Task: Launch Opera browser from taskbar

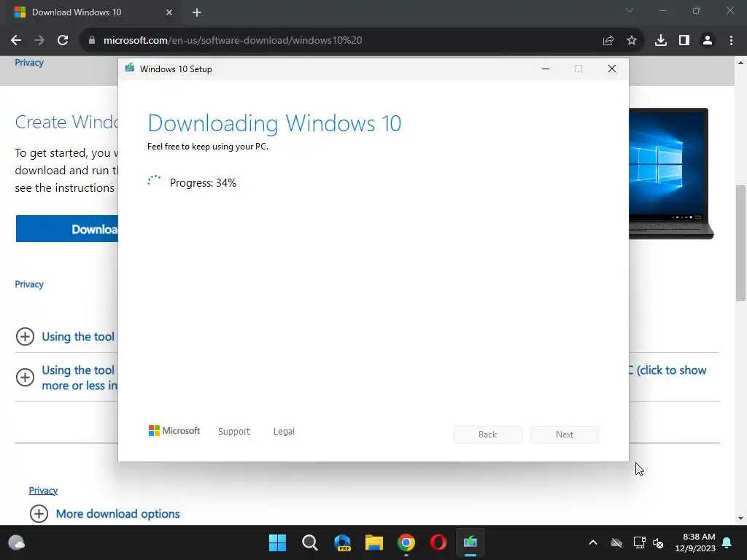Action: (x=438, y=542)
